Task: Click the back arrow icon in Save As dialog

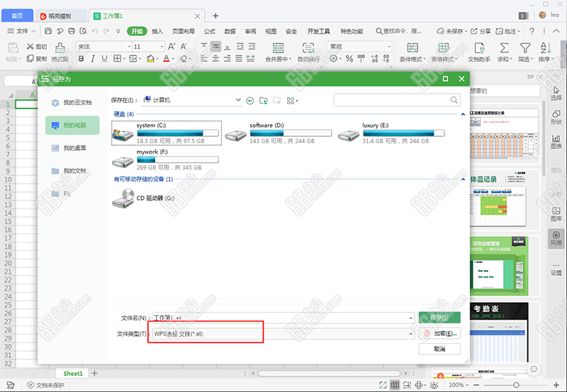Action: click(x=250, y=101)
